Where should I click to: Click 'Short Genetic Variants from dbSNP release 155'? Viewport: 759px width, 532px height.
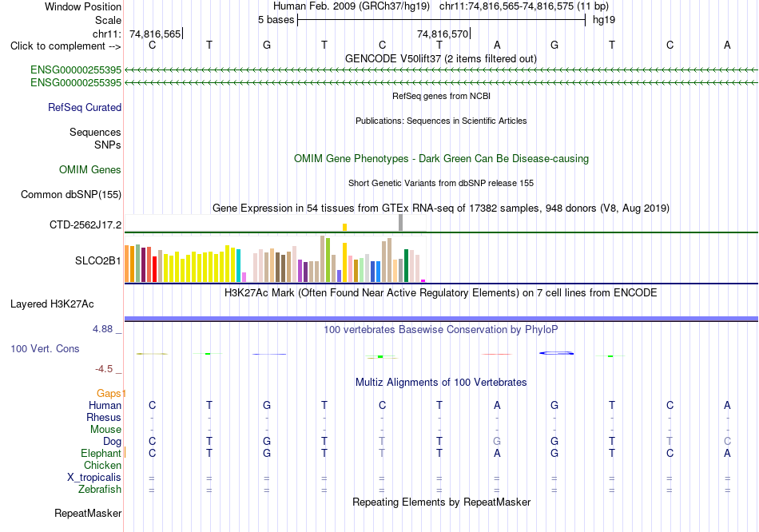pos(441,183)
